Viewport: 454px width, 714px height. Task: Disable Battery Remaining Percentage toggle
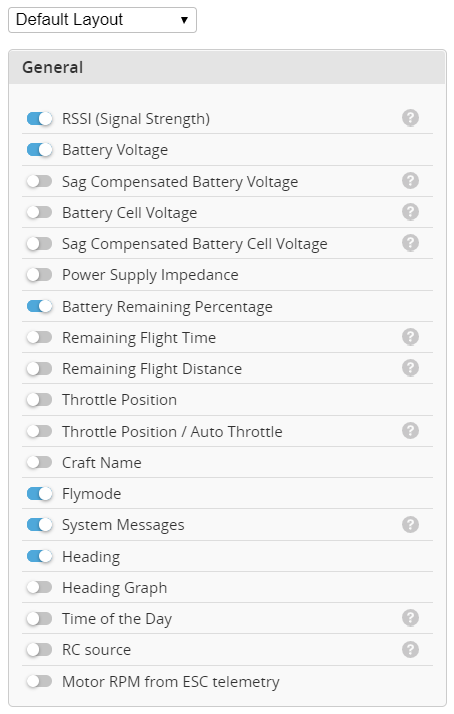pyautogui.click(x=39, y=306)
